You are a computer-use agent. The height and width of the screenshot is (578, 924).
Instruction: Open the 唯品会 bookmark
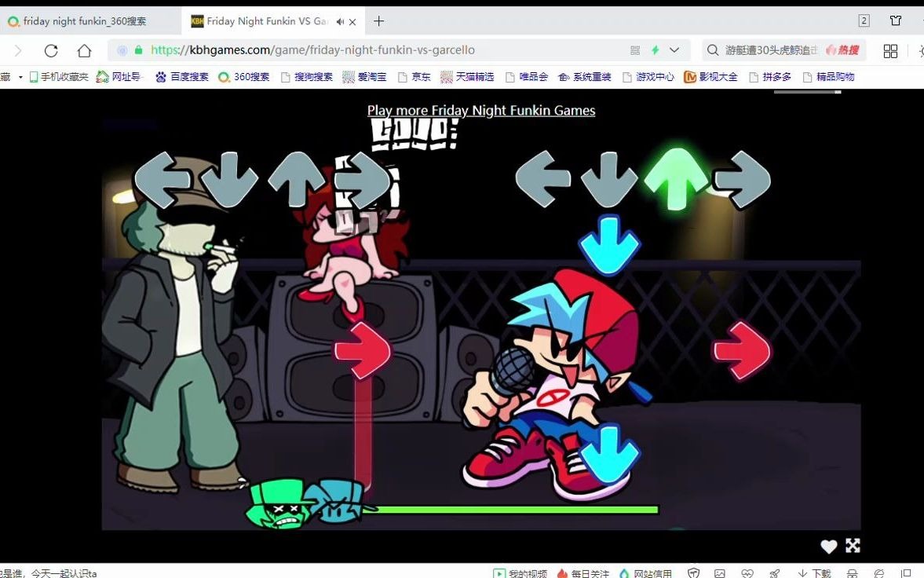pyautogui.click(x=528, y=77)
